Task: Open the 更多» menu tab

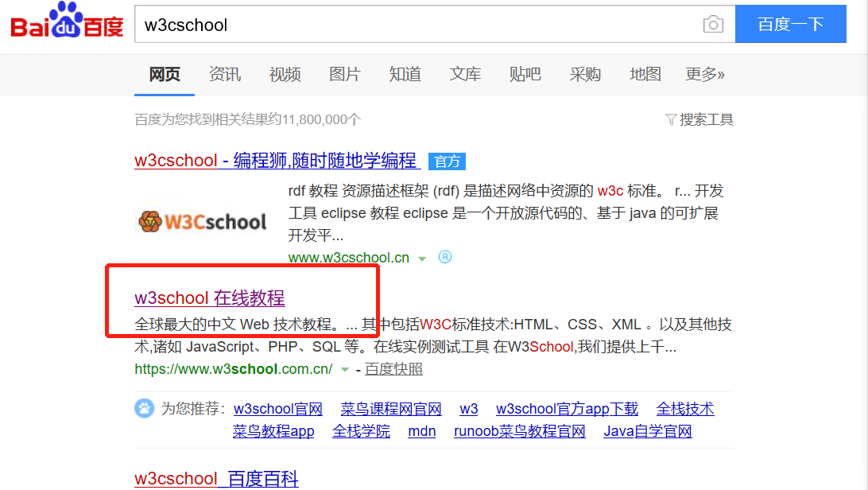Action: pyautogui.click(x=705, y=74)
